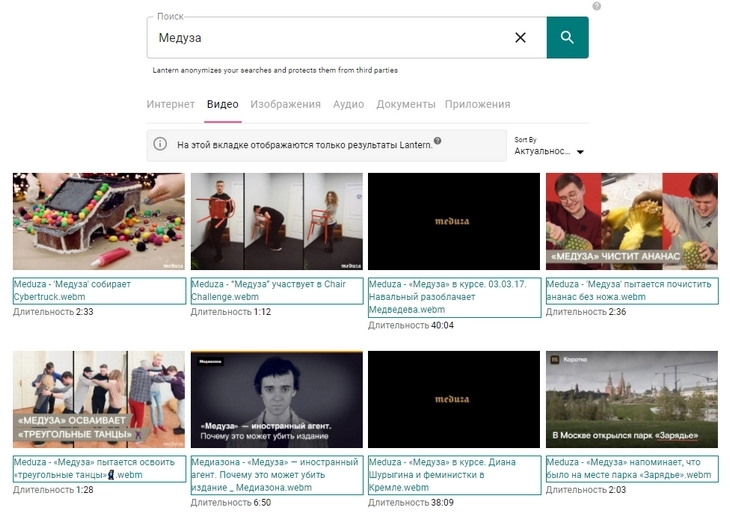Image resolution: width=730 pixels, height=514 pixels.
Task: Open the Cybertruck gingerbread video thumbnail
Action: tap(99, 221)
